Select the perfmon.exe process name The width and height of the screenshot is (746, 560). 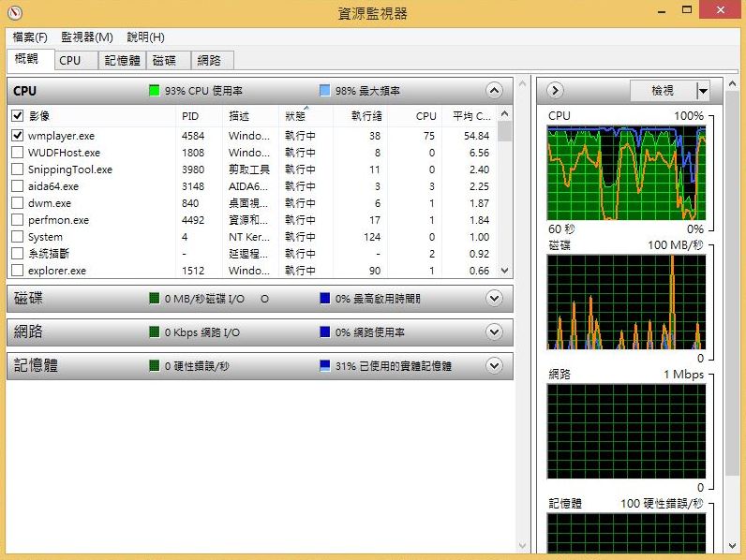pyautogui.click(x=58, y=220)
